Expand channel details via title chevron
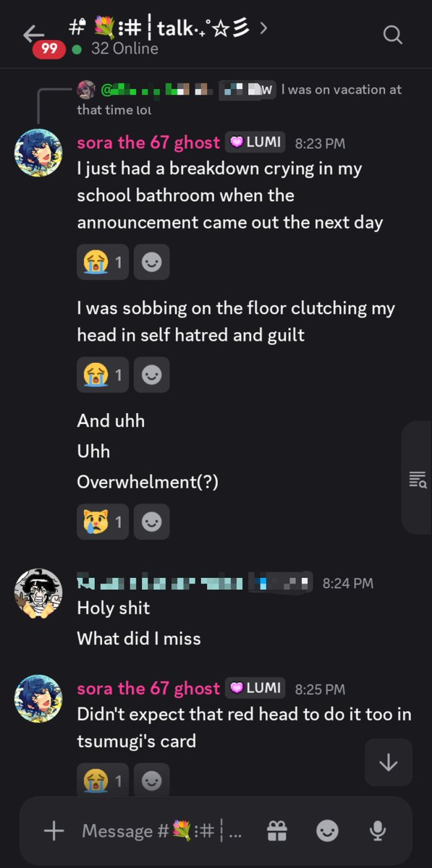The height and width of the screenshot is (868, 432). pyautogui.click(x=263, y=27)
